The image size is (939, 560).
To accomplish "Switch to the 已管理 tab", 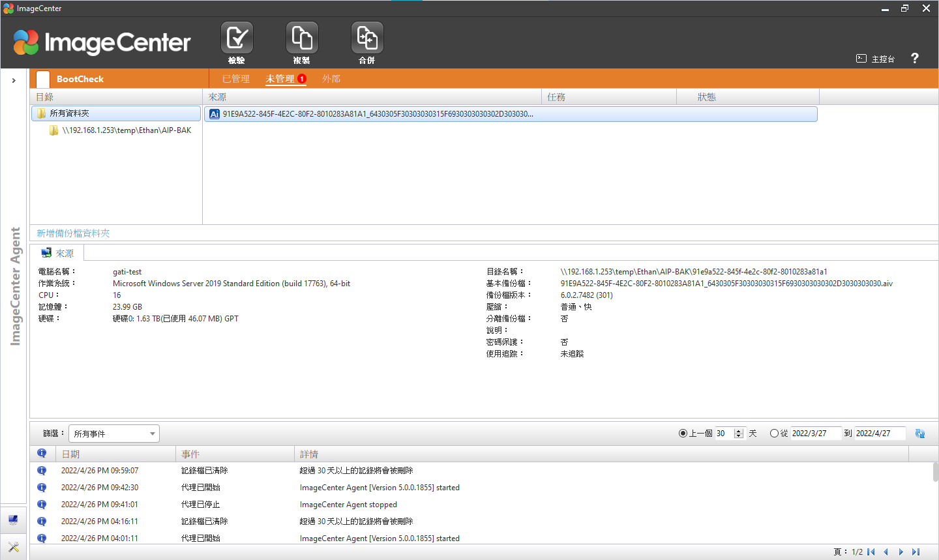I will click(x=236, y=79).
